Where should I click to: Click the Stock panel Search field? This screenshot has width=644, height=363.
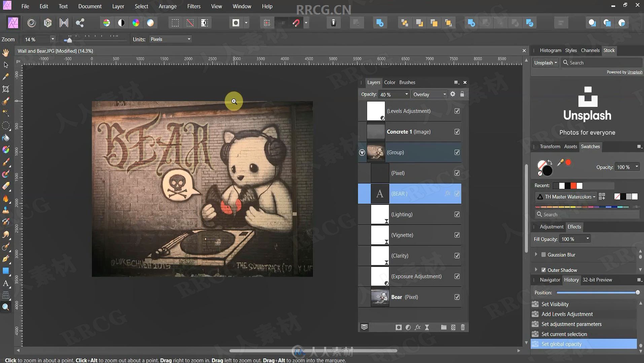[x=601, y=63]
